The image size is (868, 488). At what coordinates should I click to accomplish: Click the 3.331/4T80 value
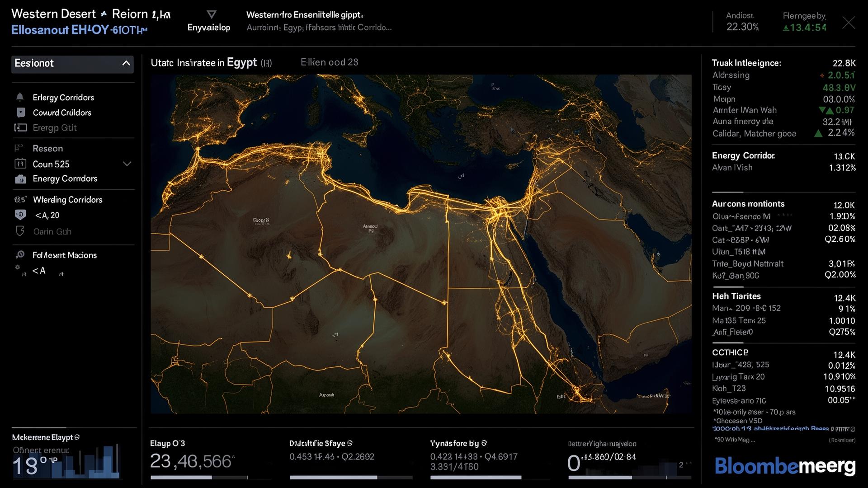point(454,467)
